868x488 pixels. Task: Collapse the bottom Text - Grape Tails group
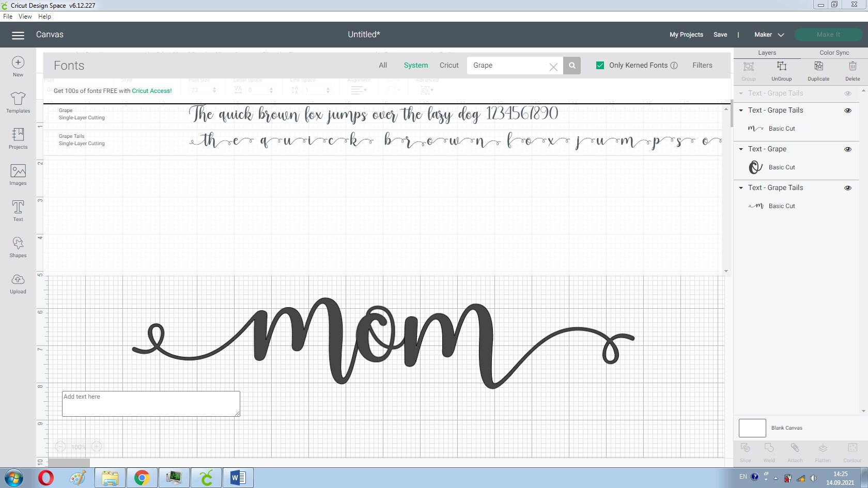pos(741,188)
